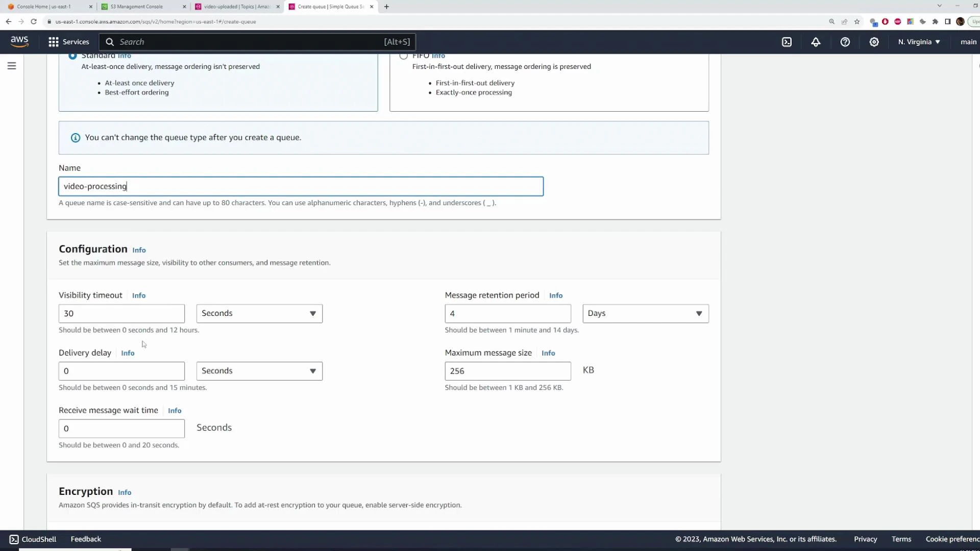This screenshot has height=551, width=980.
Task: Open browser extensions puzzle icon
Action: (x=935, y=21)
